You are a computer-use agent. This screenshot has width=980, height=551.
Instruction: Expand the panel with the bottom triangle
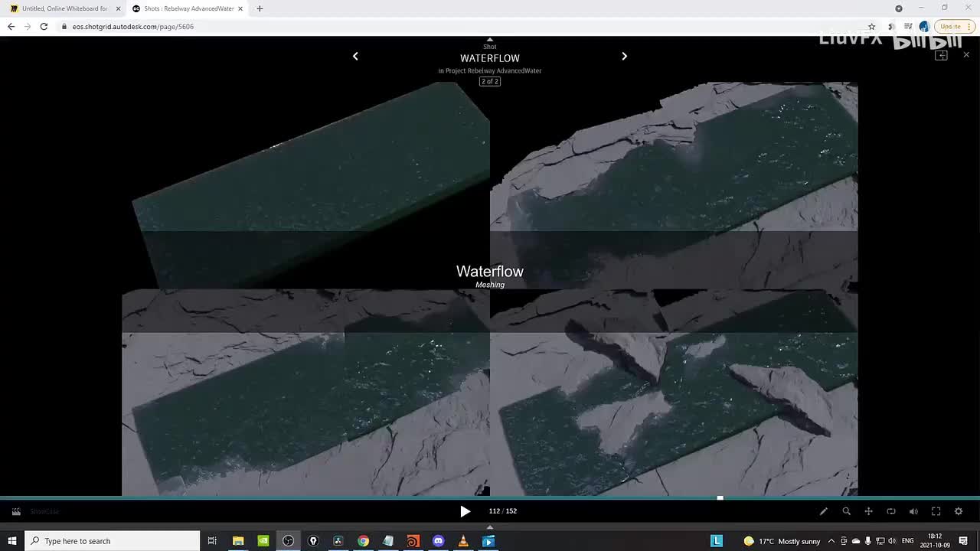(x=490, y=527)
